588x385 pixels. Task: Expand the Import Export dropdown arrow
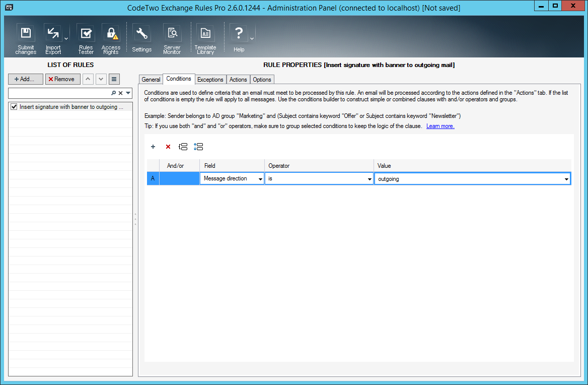click(66, 38)
